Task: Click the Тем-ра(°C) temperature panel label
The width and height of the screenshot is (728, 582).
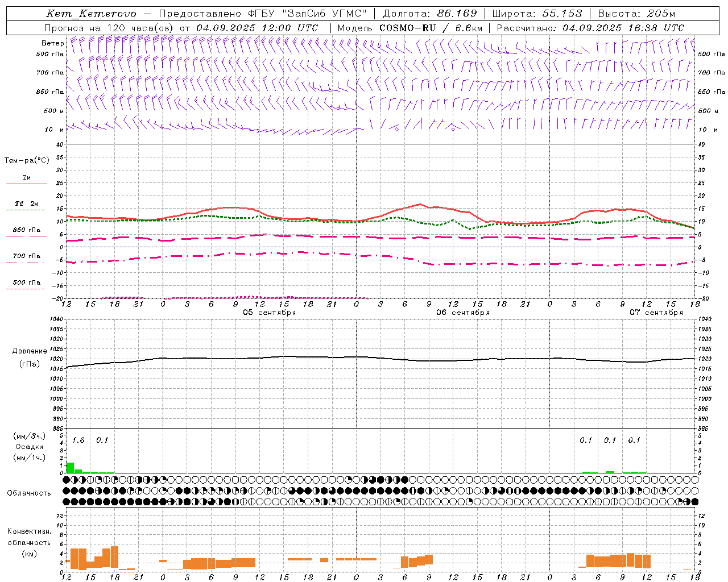Action: [x=27, y=161]
